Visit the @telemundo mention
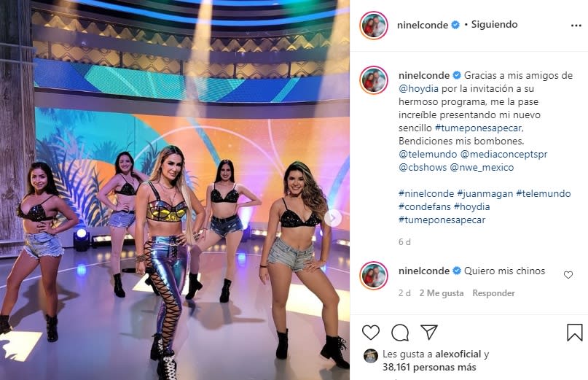The width and height of the screenshot is (588, 380). [428, 155]
